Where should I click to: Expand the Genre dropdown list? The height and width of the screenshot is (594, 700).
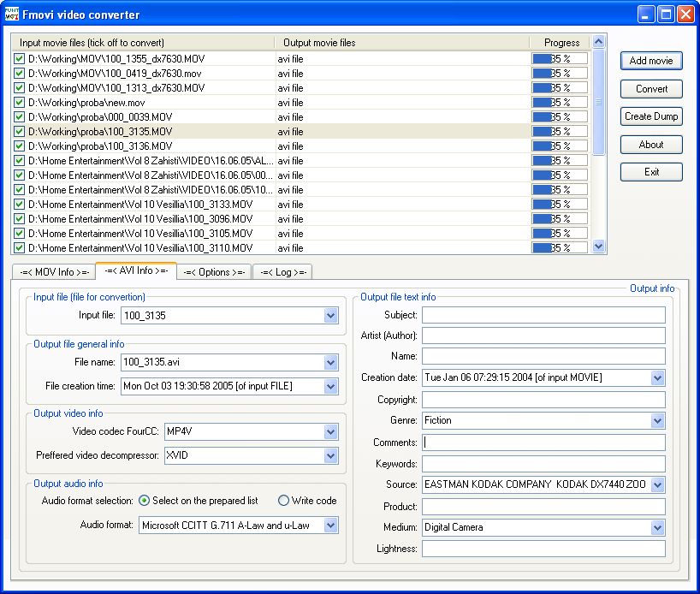click(x=657, y=420)
